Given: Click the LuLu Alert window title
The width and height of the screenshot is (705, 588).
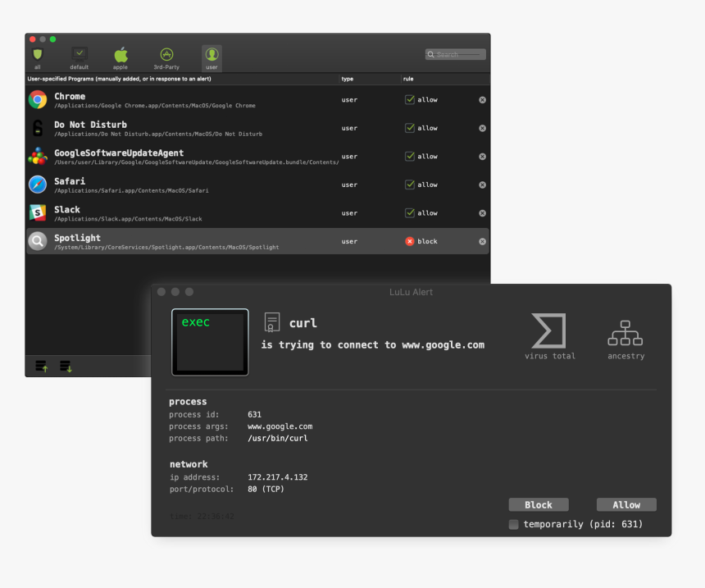Looking at the screenshot, I should point(411,292).
